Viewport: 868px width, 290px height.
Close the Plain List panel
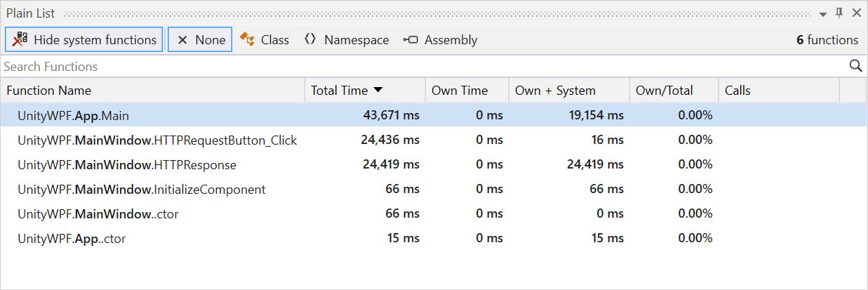tap(856, 13)
